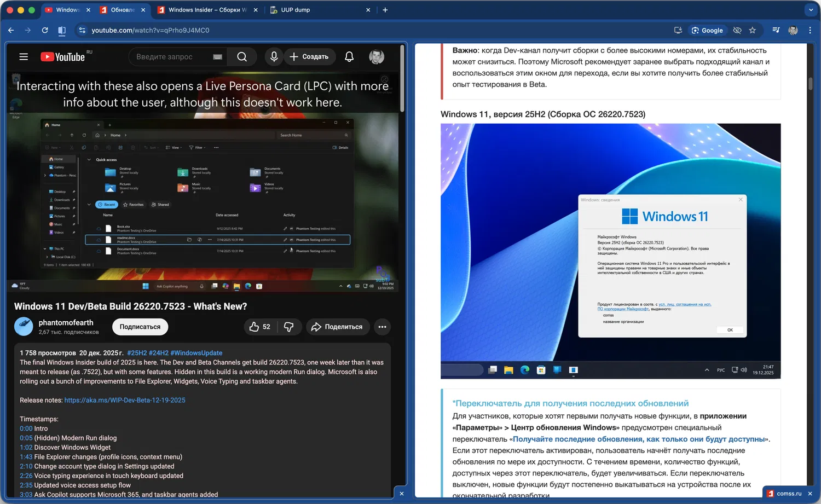Open the media controls icon
The width and height of the screenshot is (821, 504).
(776, 30)
